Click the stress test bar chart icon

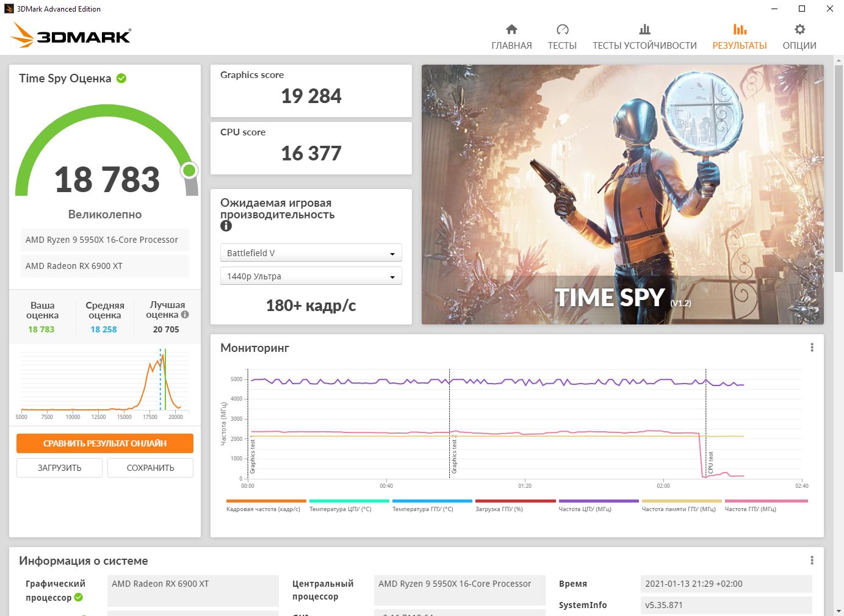pos(644,29)
